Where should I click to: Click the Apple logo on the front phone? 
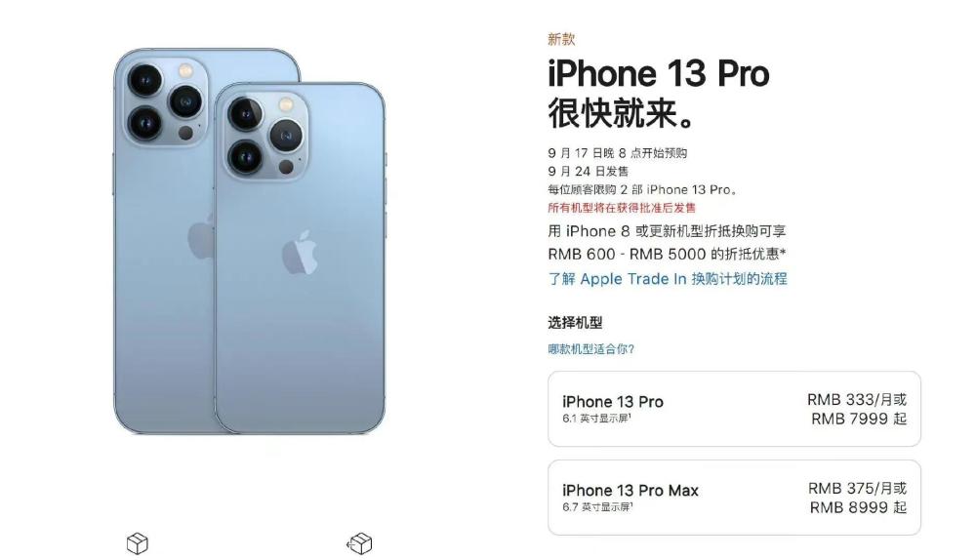(300, 252)
